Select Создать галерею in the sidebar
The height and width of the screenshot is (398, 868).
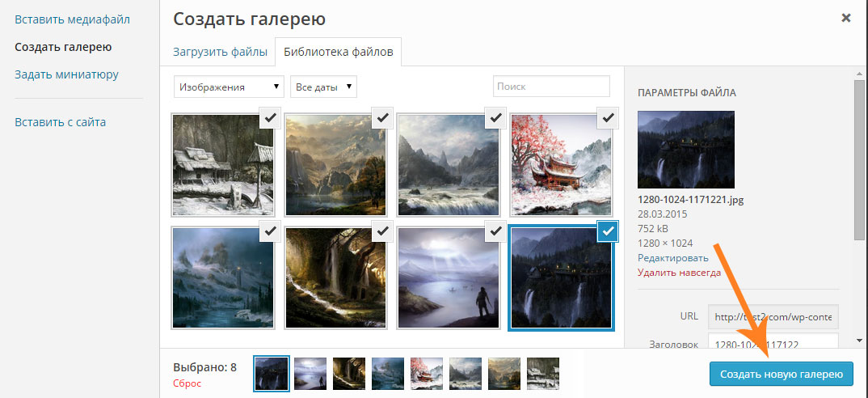click(x=64, y=47)
